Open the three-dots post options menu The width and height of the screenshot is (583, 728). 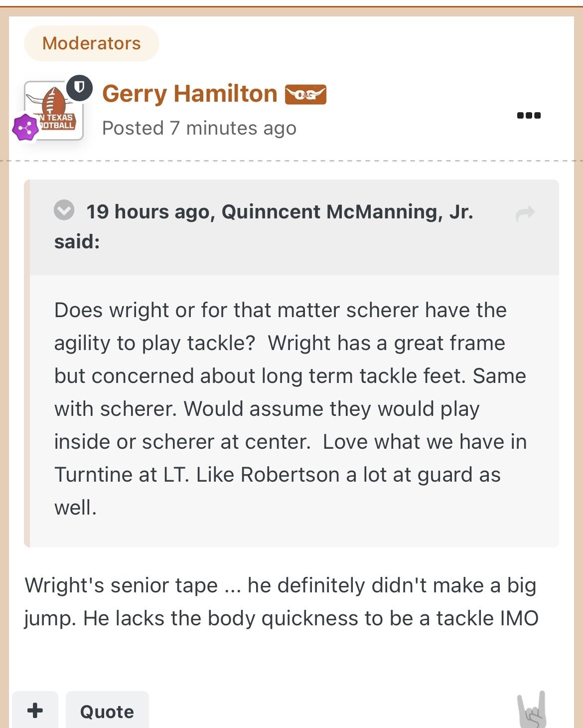529,115
